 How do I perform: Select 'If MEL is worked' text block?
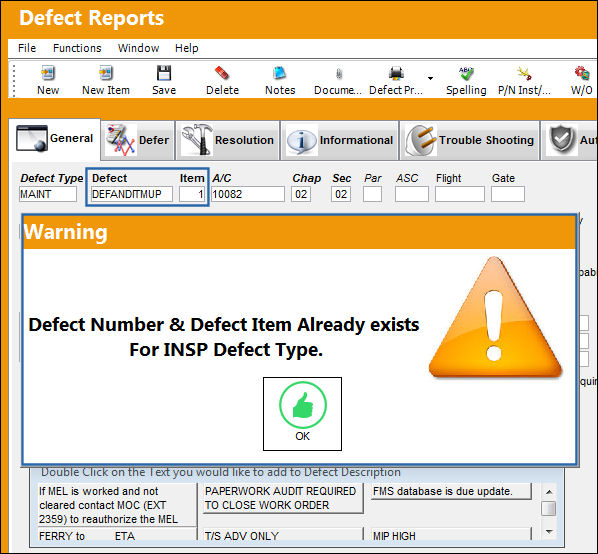click(117, 505)
